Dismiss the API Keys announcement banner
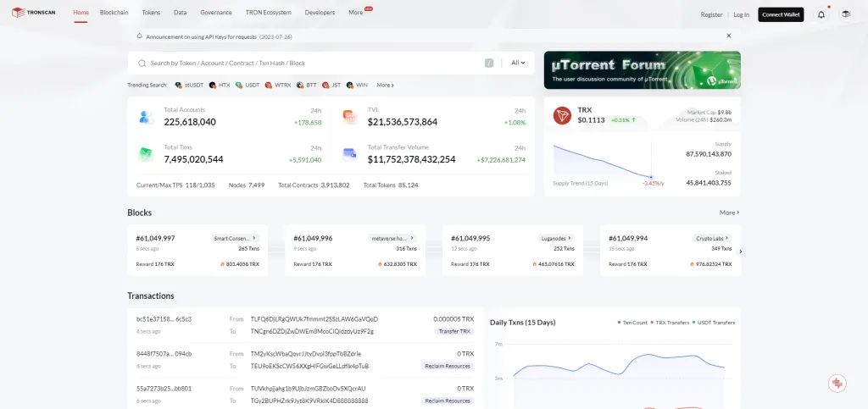868x409 pixels. 728,36
